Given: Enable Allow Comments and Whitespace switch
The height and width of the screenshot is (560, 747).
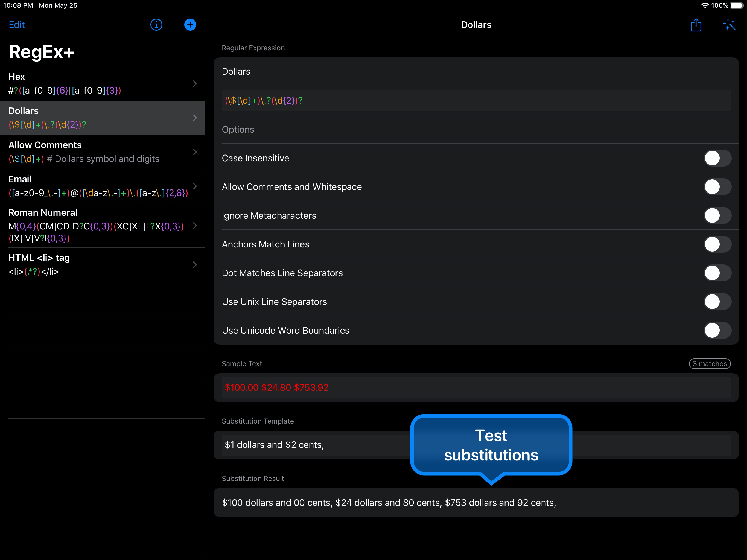Looking at the screenshot, I should [717, 187].
